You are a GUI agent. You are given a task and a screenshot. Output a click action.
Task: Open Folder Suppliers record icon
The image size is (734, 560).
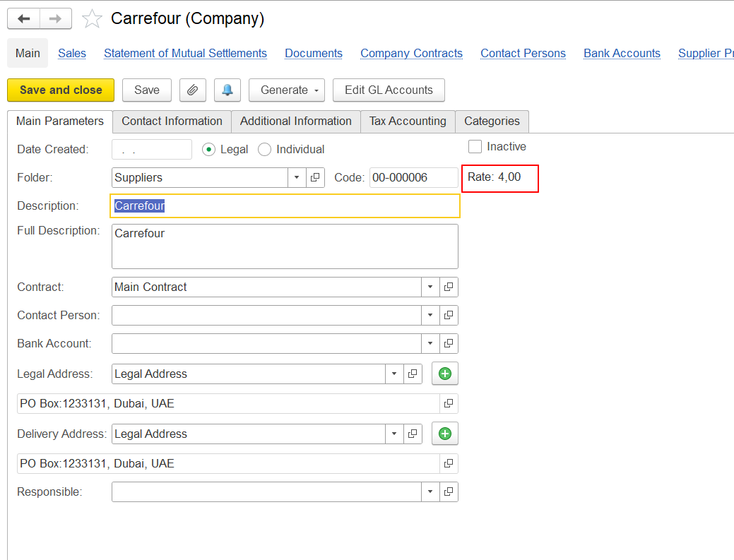[315, 177]
